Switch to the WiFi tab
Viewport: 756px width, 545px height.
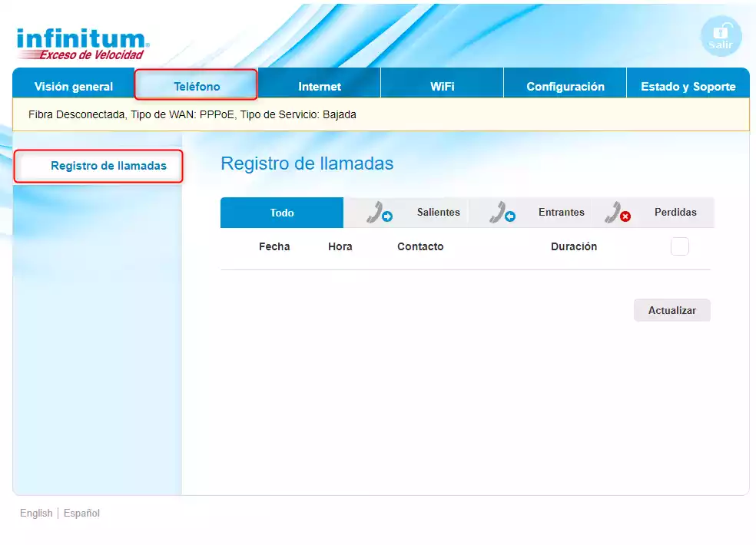pyautogui.click(x=442, y=87)
